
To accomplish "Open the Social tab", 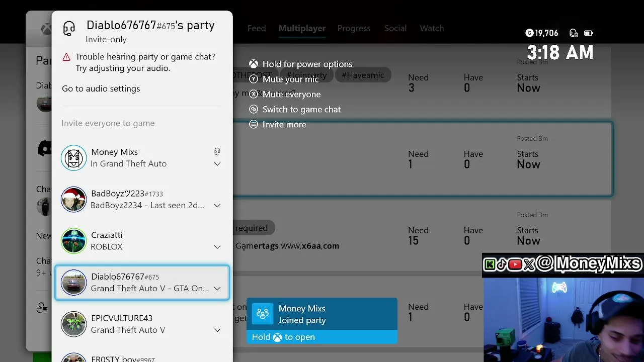I will pos(395,28).
